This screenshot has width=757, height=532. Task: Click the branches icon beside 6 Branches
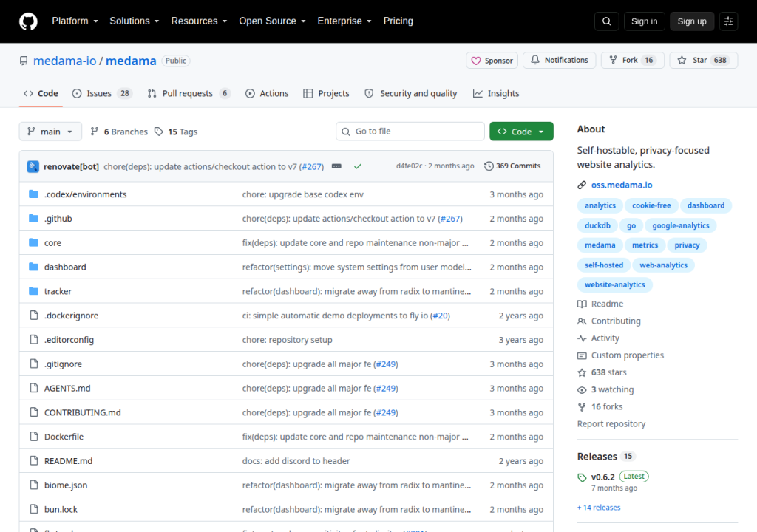click(x=95, y=132)
